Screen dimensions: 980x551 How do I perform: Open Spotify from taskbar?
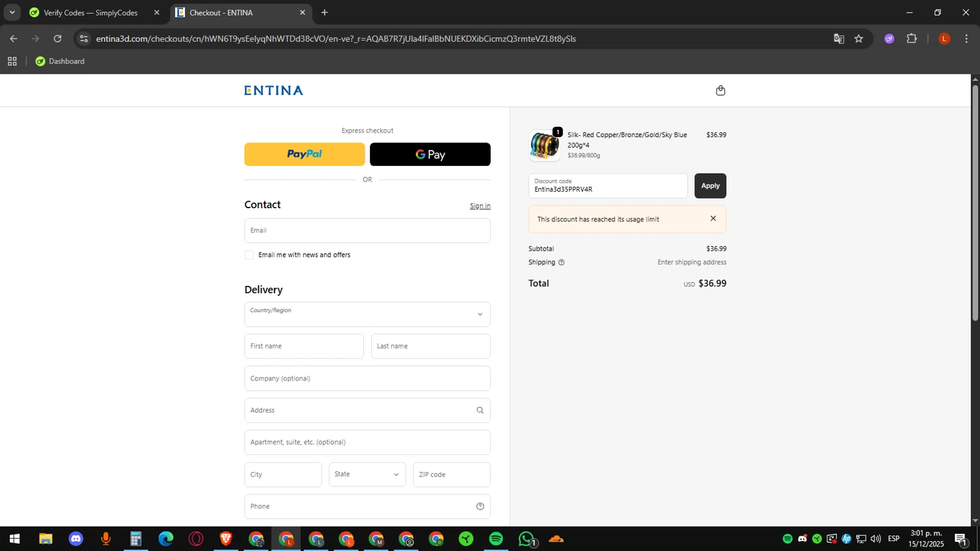pos(496,539)
